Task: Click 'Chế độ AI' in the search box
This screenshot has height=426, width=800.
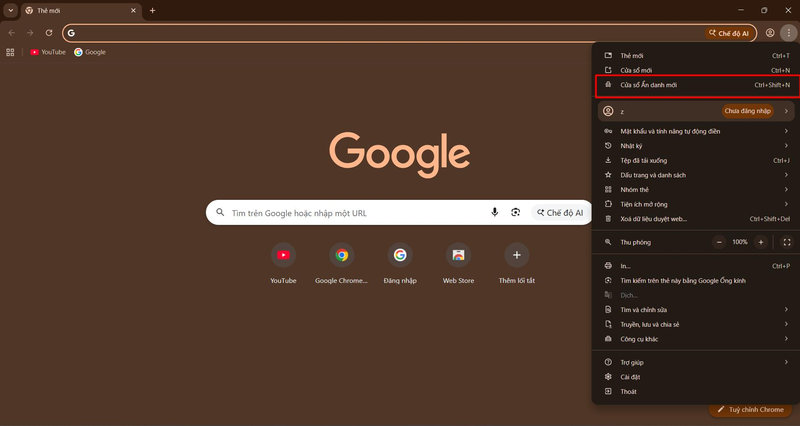Action: [x=560, y=213]
